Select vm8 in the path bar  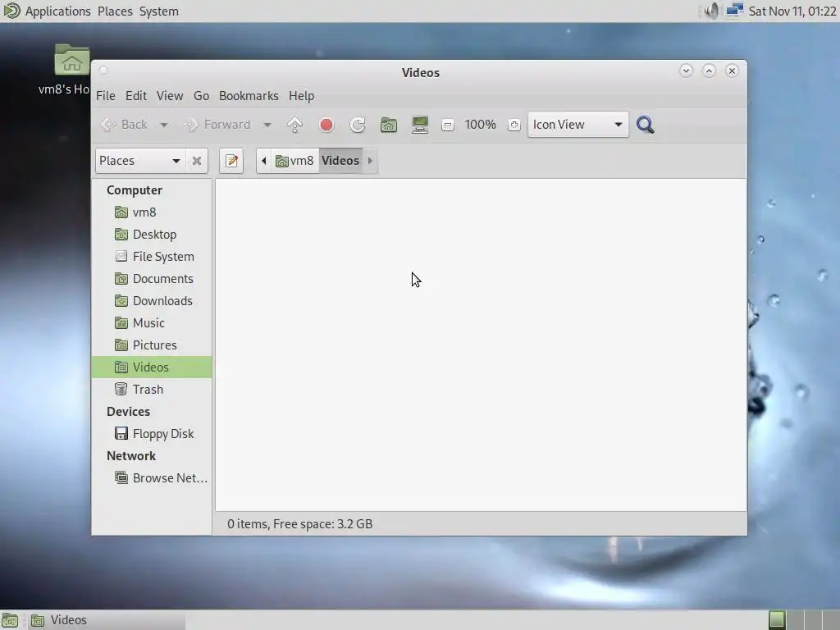coord(294,161)
